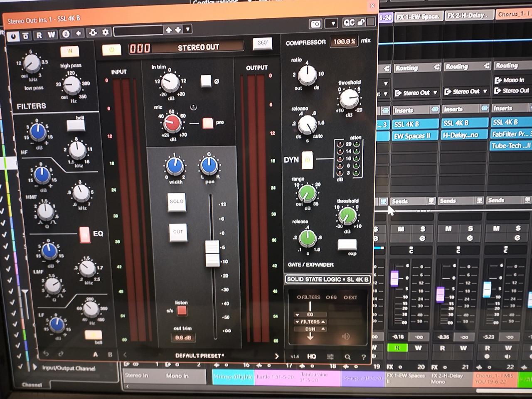Viewport: 532px width, 399px height.
Task: Click the magnifier search icon in SSL display
Action: (348, 357)
